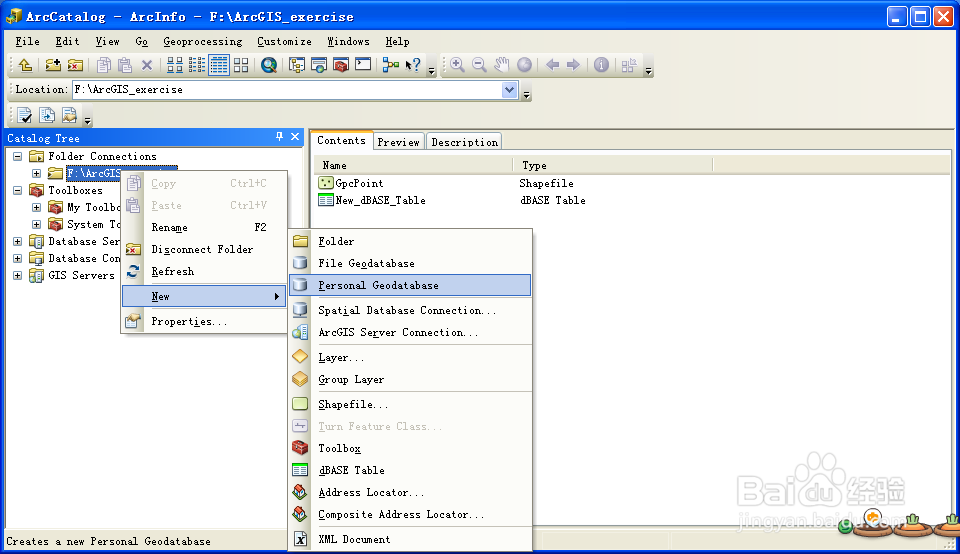Choose Group Layer in New submenu
960x554 pixels.
(410, 380)
